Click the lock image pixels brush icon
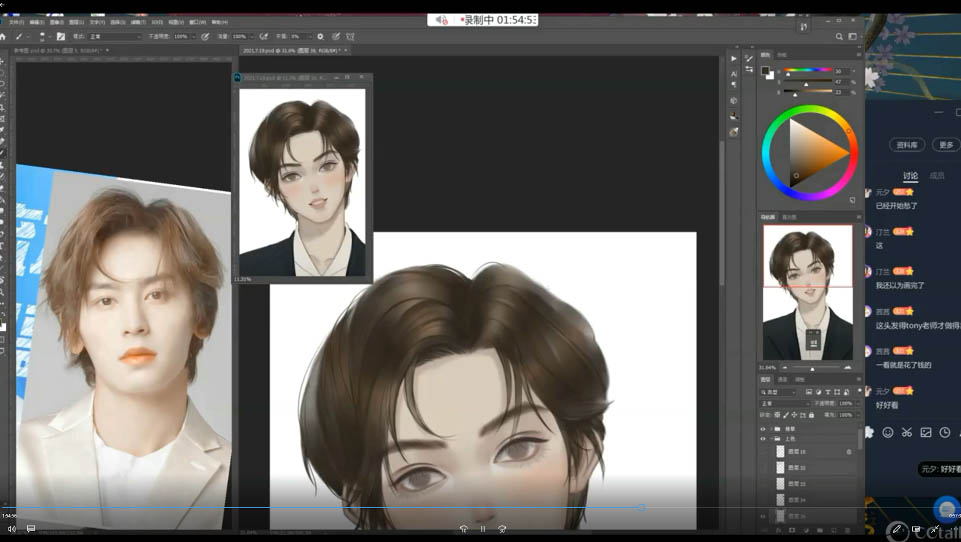This screenshot has height=542, width=961. click(x=786, y=415)
